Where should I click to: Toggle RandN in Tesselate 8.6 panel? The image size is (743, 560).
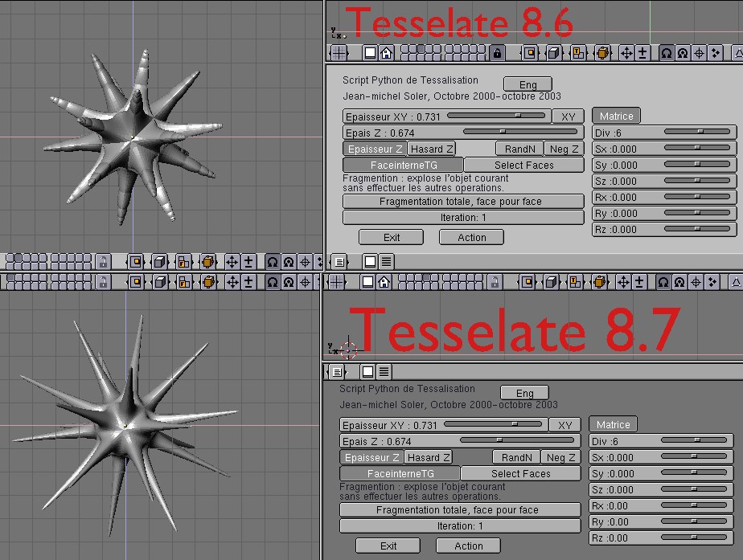tap(519, 149)
